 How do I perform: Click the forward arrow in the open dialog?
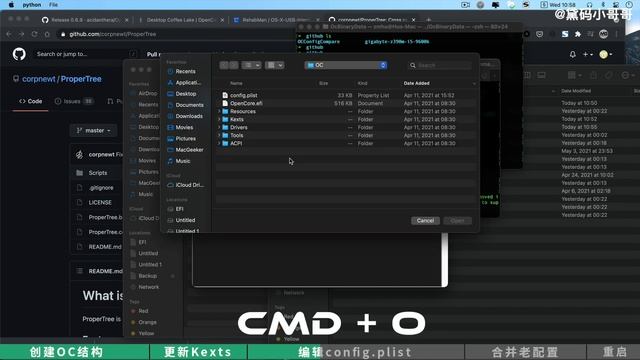click(233, 65)
